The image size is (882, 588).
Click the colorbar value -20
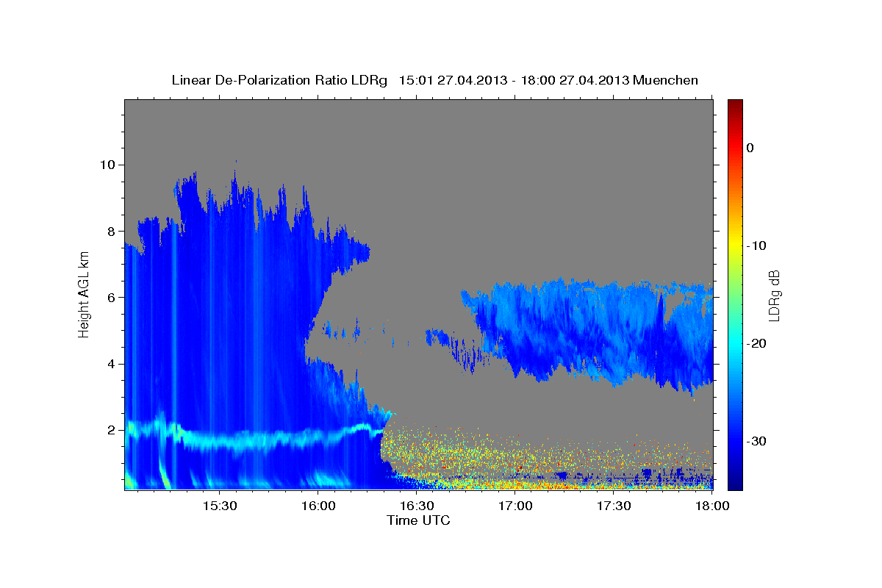coord(756,343)
